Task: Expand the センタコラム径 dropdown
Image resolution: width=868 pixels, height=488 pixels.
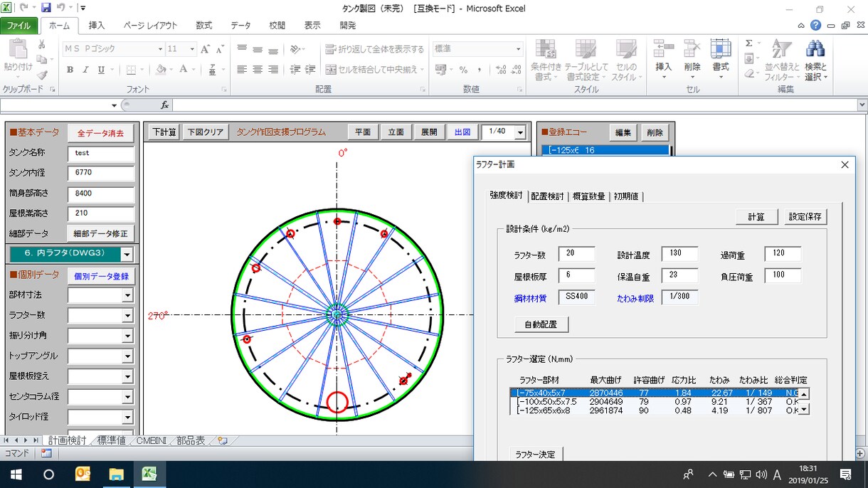Action: [x=128, y=397]
